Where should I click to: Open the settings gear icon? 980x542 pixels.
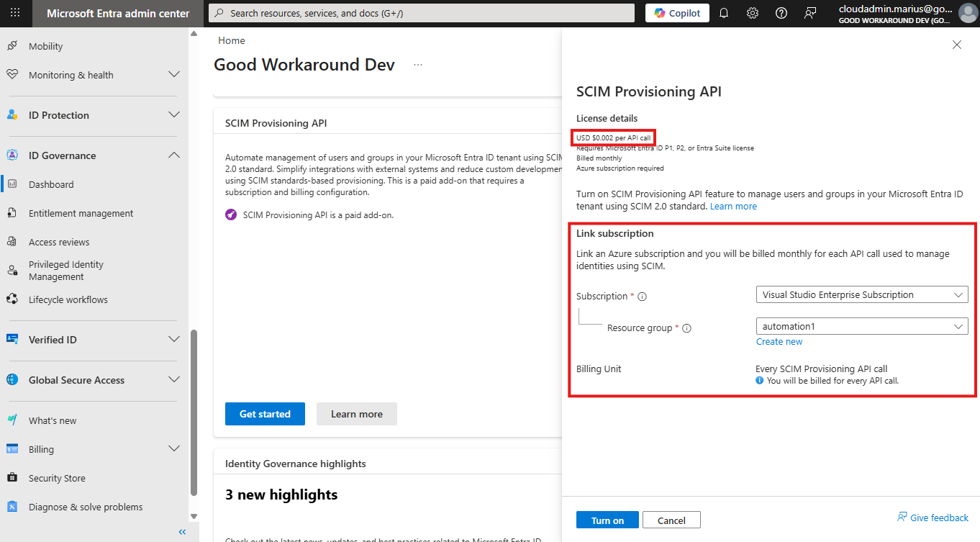[x=753, y=13]
